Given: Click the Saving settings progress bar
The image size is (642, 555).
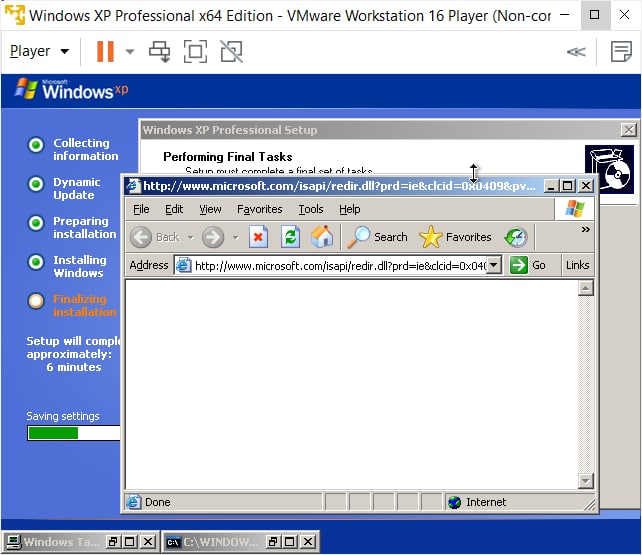Looking at the screenshot, I should coord(74,433).
